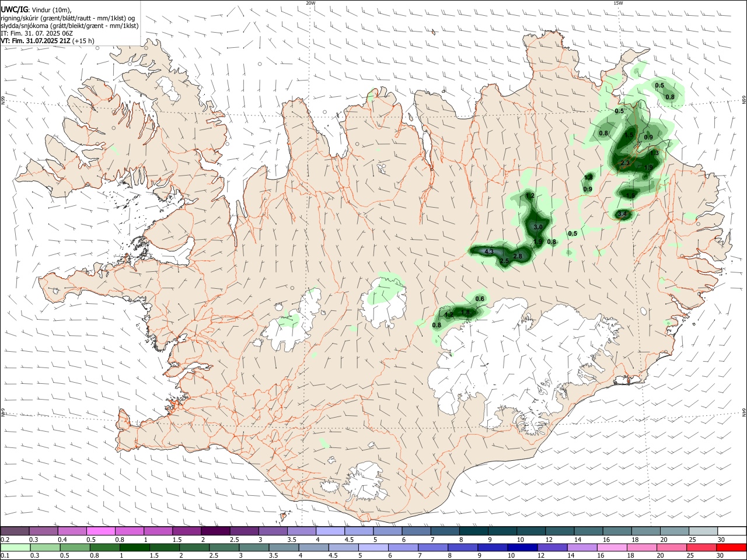Click the 0.1 label in the lower legend
Viewport: 747px width, 560px height.
(5, 556)
